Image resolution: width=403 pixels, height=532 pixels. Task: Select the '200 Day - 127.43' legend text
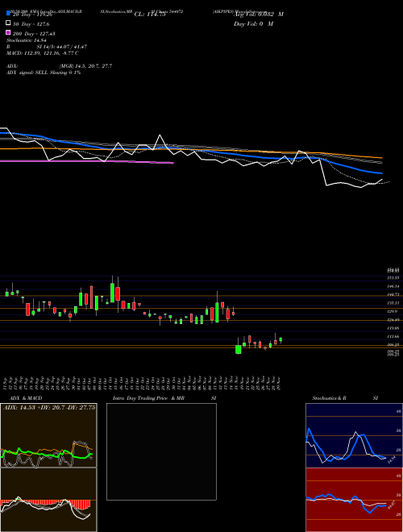point(34,34)
